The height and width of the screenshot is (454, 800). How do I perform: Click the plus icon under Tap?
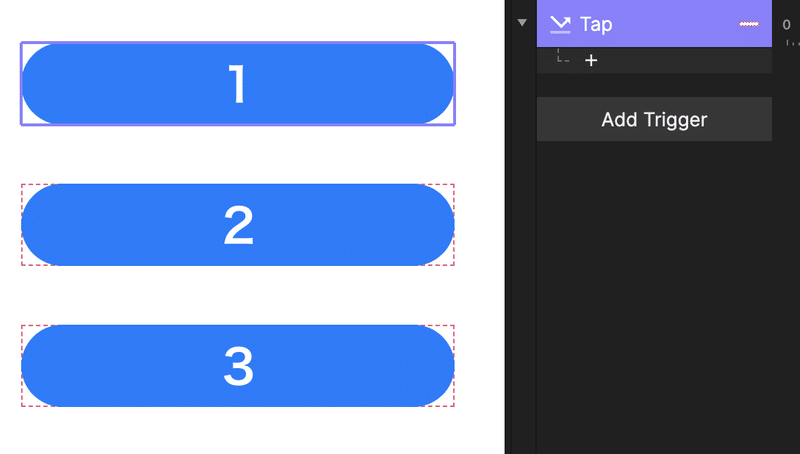click(591, 61)
